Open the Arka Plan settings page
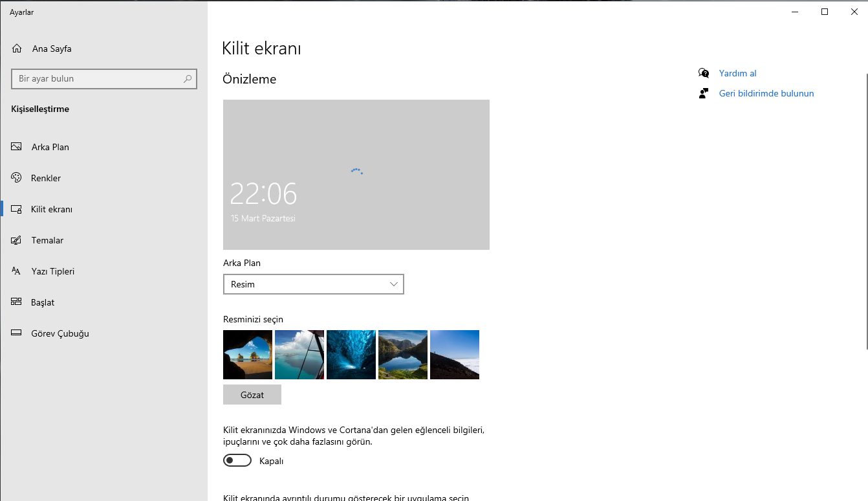The height and width of the screenshot is (501, 868). (x=103, y=147)
